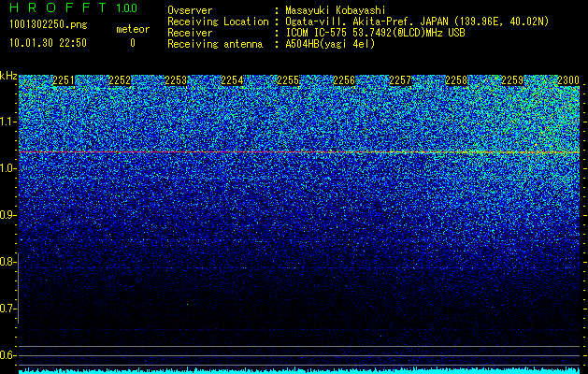This screenshot has height=374, width=588.
Task: Click the Receiving antenna label
Action: [x=215, y=44]
